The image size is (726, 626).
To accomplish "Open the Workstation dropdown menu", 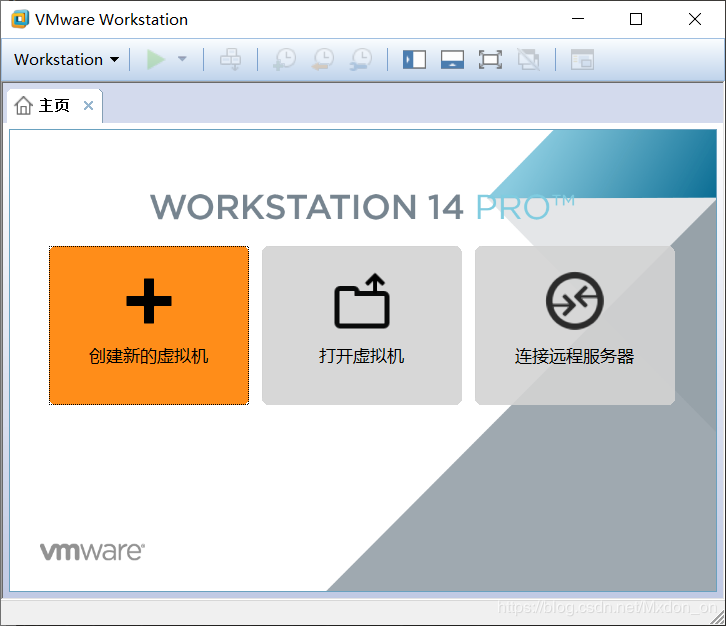I will pyautogui.click(x=66, y=60).
